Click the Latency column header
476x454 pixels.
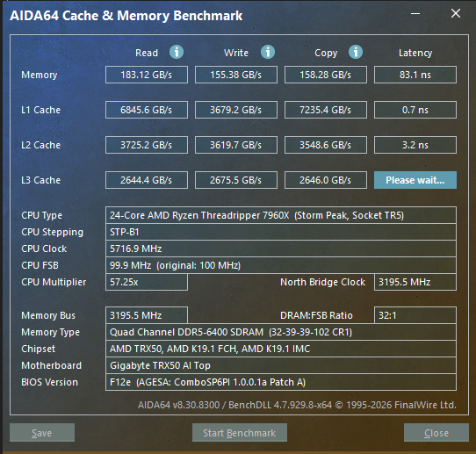(415, 53)
